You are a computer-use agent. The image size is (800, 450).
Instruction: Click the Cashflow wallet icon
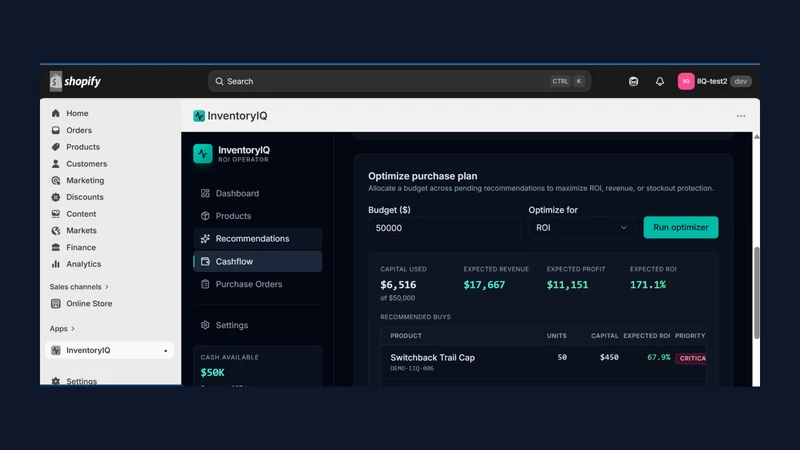pyautogui.click(x=205, y=261)
